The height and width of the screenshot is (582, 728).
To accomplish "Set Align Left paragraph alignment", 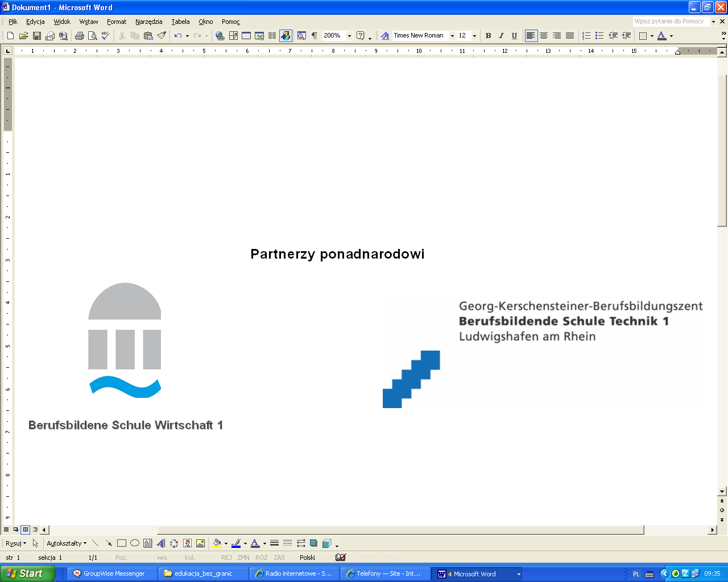I will 531,36.
